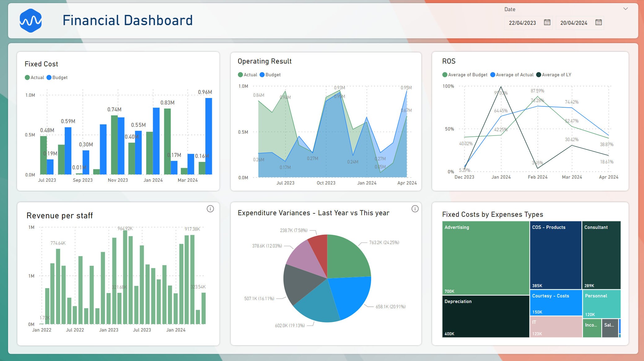Click the info icon on Revenue per staff
Screen dimensions: 644x361
pos(210,208)
